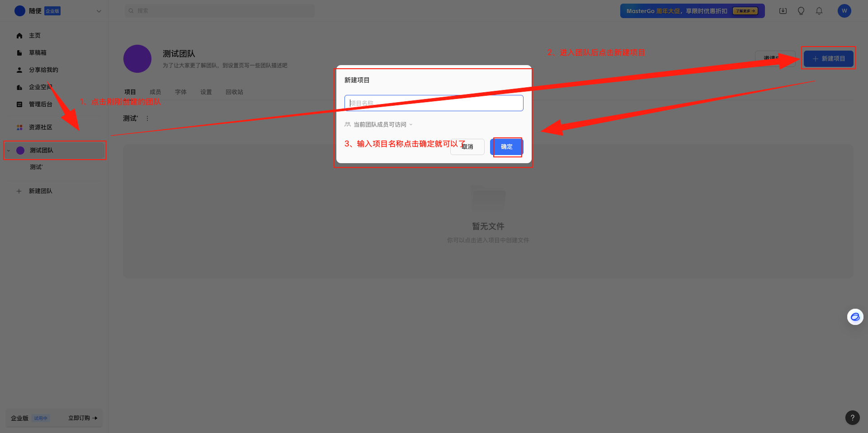Click the 项目名称 input field

pyautogui.click(x=434, y=103)
